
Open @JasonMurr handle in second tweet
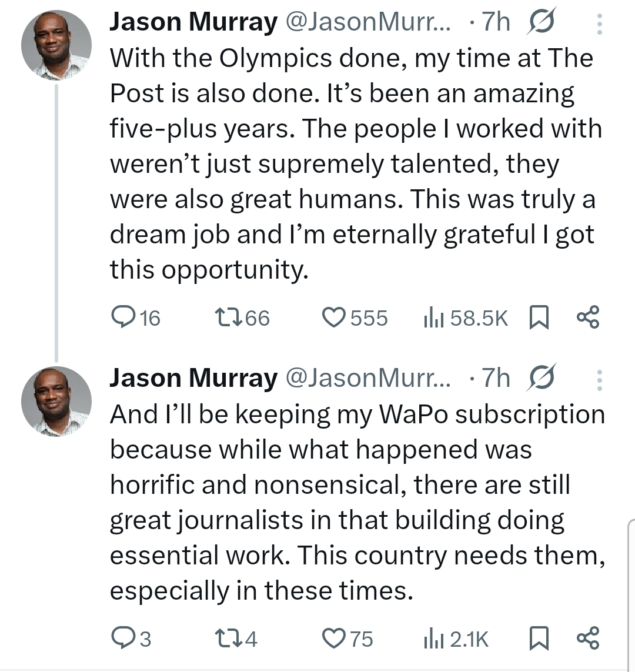pos(367,378)
